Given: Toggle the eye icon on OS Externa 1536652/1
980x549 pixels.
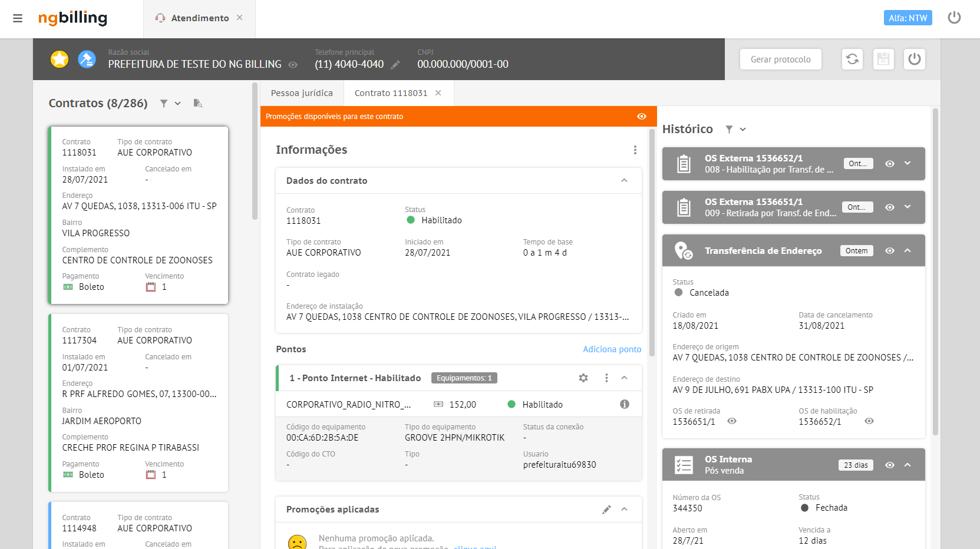Looking at the screenshot, I should 890,164.
